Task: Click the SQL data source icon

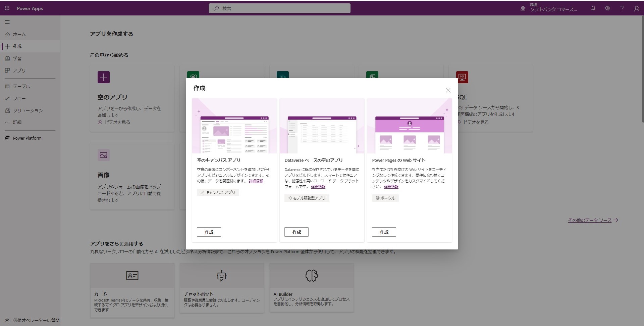Action: (462, 77)
